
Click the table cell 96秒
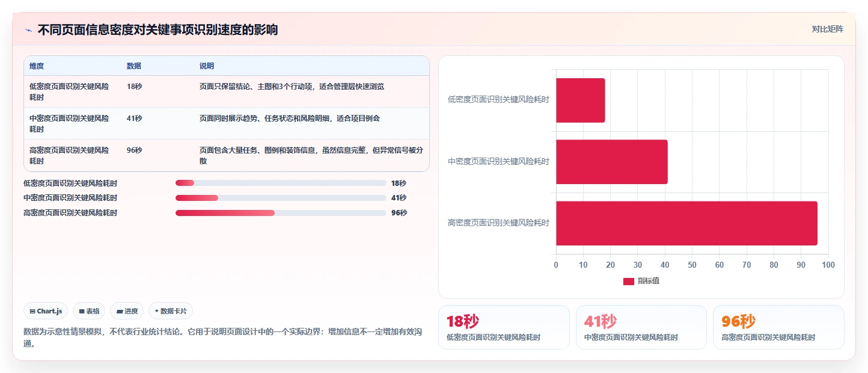135,150
